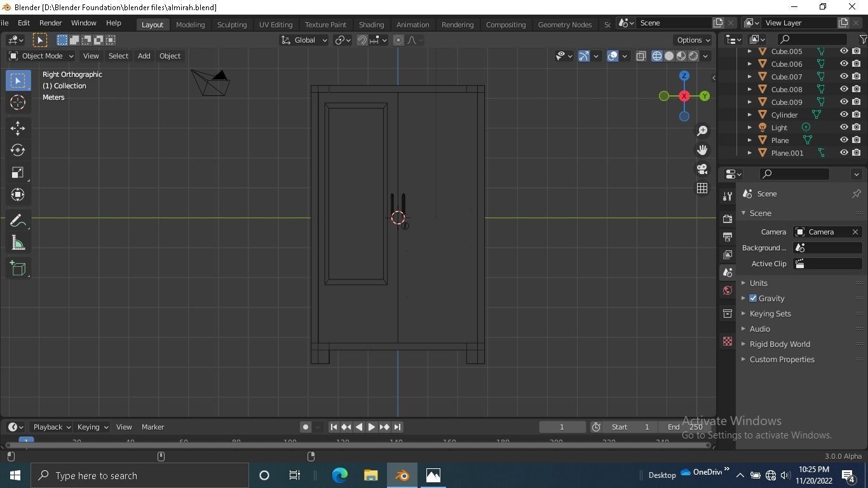Toggle X-ray mode

[x=641, y=56]
